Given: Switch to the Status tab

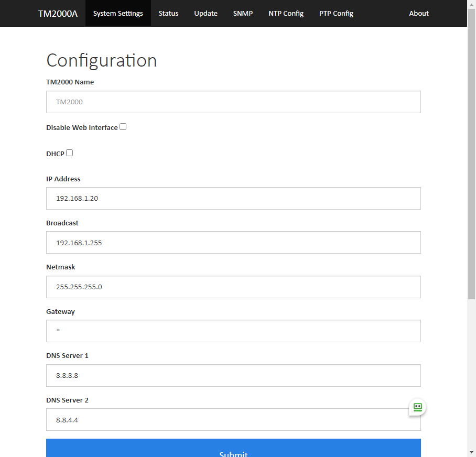Looking at the screenshot, I should 168,13.
